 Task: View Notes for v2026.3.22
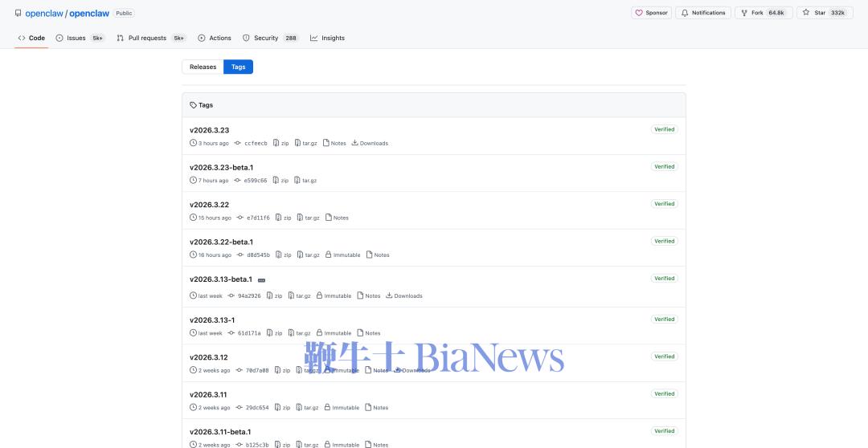(337, 218)
